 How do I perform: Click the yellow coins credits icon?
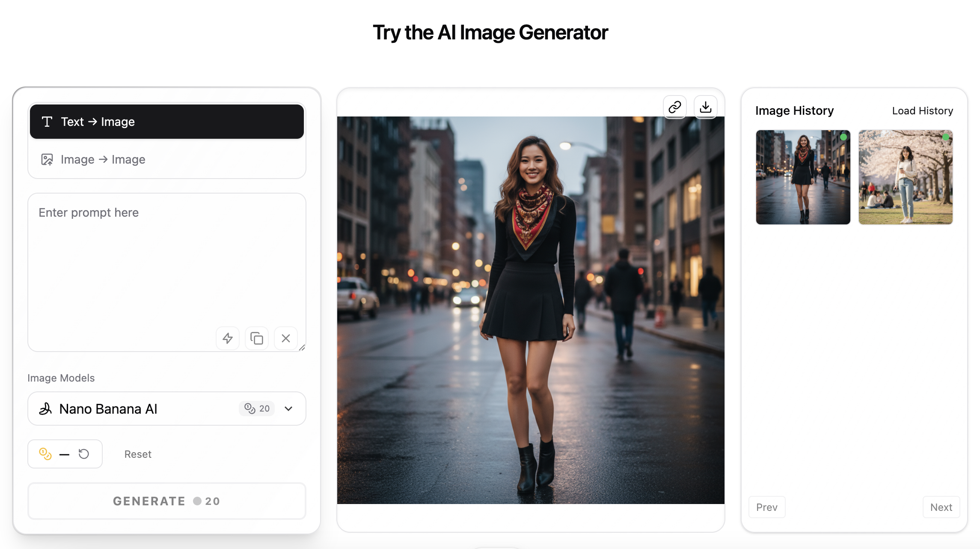[x=45, y=454]
